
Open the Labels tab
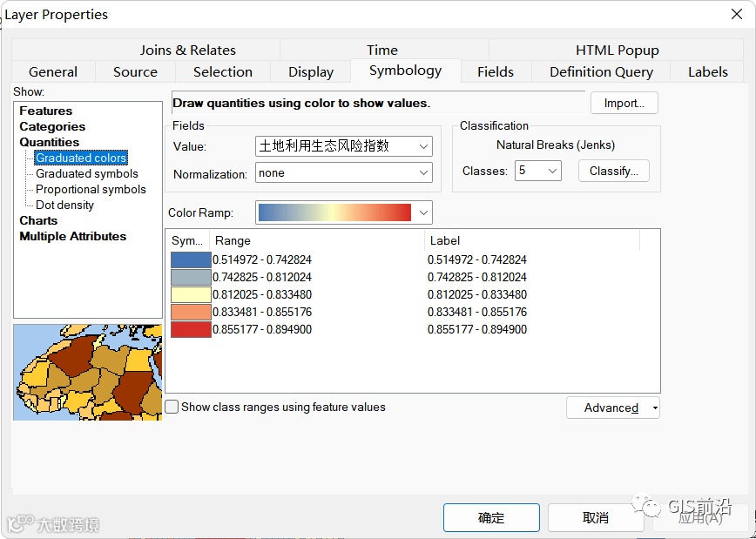pyautogui.click(x=708, y=71)
